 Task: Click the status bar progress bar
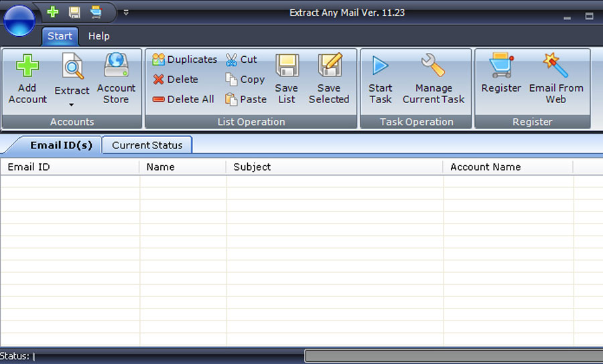(453, 356)
